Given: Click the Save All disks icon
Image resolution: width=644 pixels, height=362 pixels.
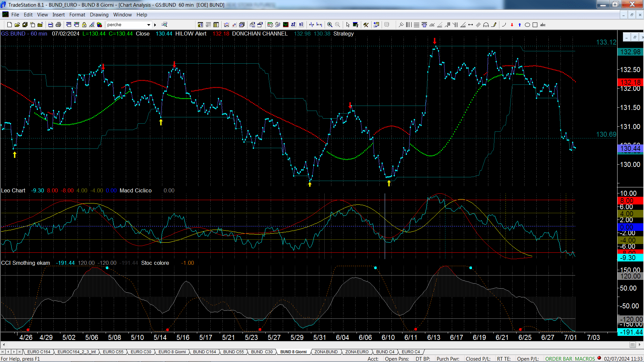Looking at the screenshot, I should (25, 25).
